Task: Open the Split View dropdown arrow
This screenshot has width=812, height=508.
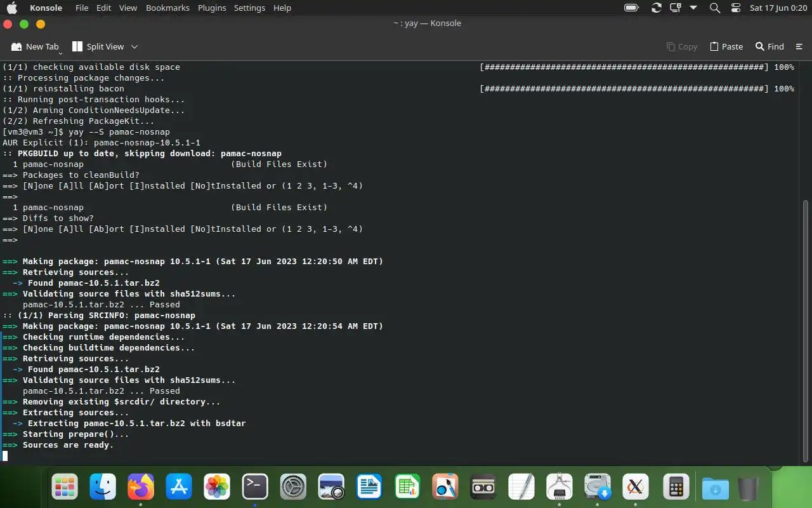Action: [x=134, y=46]
